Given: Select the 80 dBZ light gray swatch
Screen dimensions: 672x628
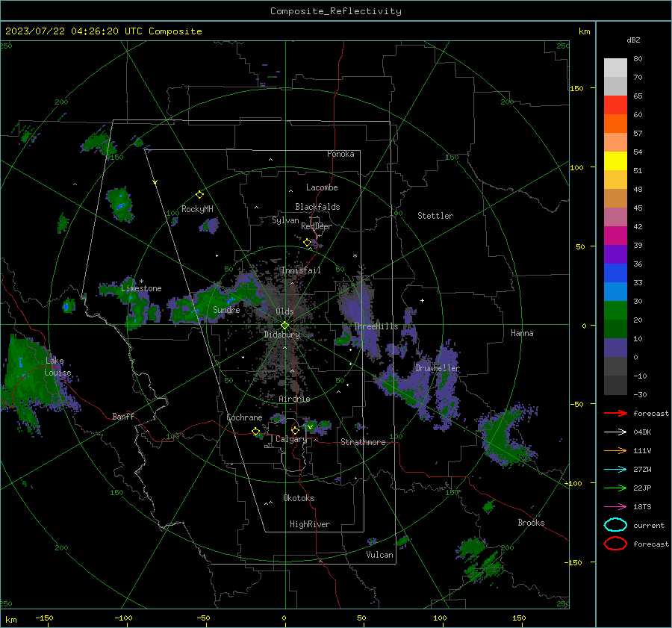Looking at the screenshot, I should tap(615, 68).
